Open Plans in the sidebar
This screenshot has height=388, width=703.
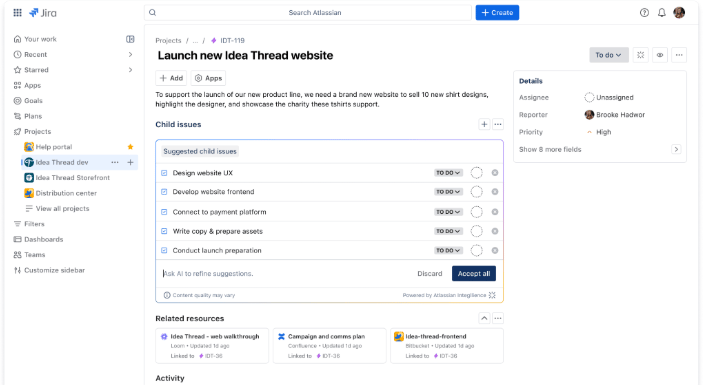(x=28, y=116)
